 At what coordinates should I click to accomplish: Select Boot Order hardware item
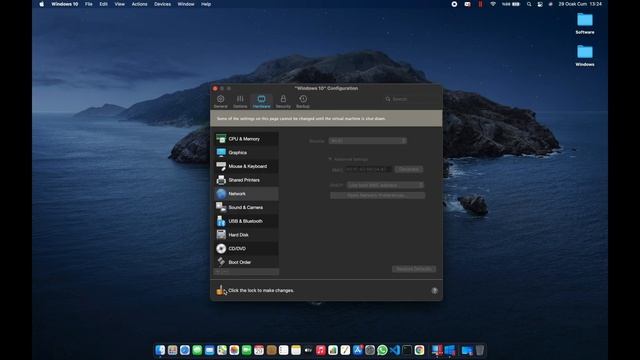coord(246,262)
